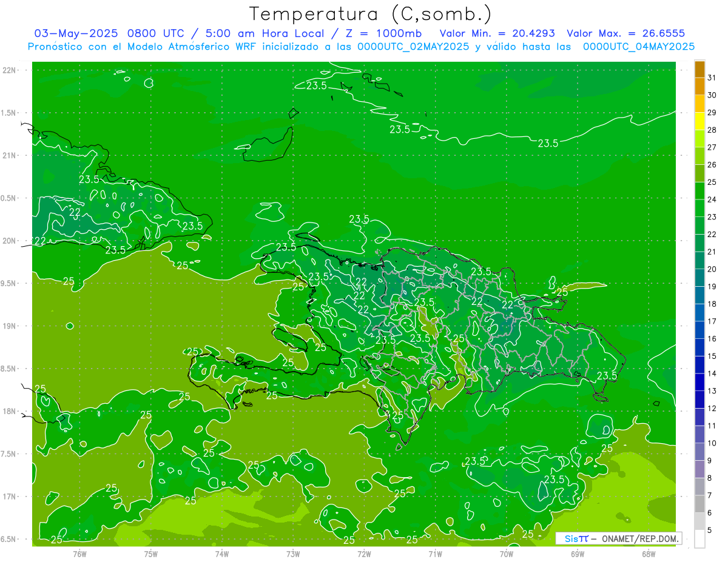
Task: Click the '21N' latitude axis label
Action: point(9,155)
